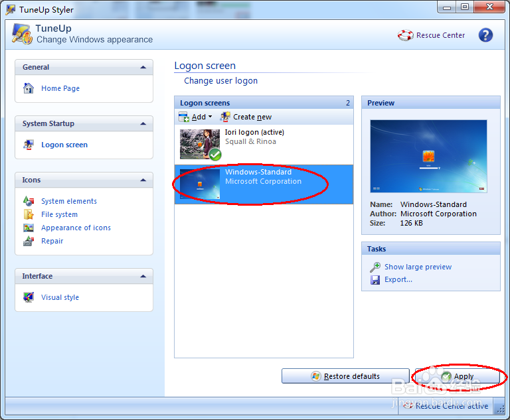Screen dimensions: 510x420
Task: Click the magnifier icon beside Show large preview
Action: (375, 267)
